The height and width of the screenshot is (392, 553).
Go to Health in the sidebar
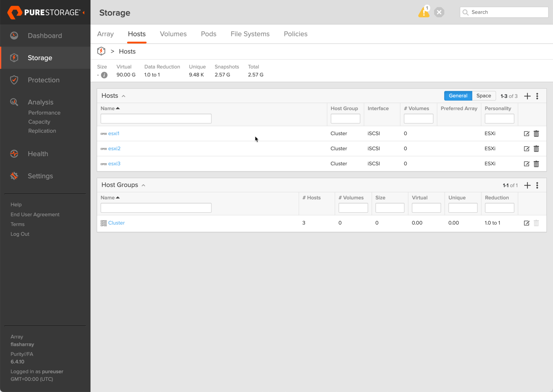tap(38, 154)
